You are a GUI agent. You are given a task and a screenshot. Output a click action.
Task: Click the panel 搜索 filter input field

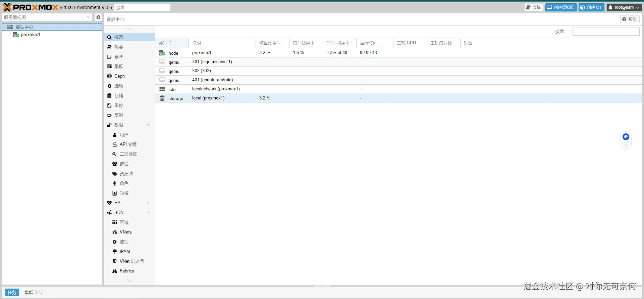[x=606, y=32]
